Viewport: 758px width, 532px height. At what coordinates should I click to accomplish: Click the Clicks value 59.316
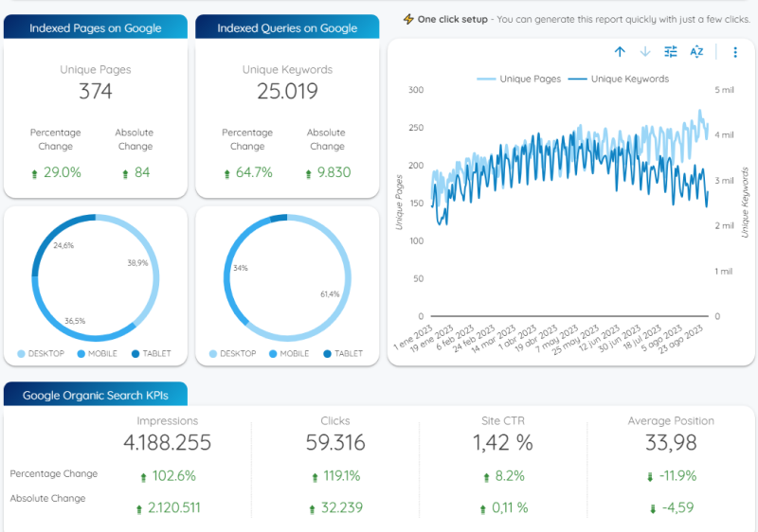coord(335,443)
